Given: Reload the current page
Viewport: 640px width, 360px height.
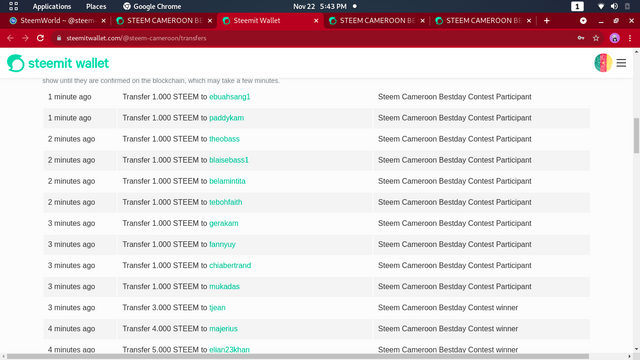Looking at the screenshot, I should (40, 38).
